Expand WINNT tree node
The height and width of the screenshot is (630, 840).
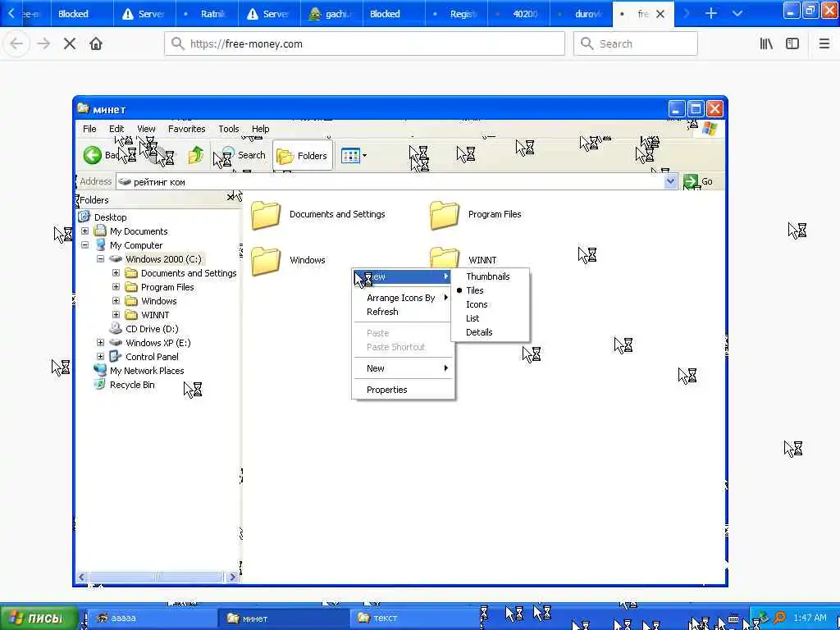116,314
